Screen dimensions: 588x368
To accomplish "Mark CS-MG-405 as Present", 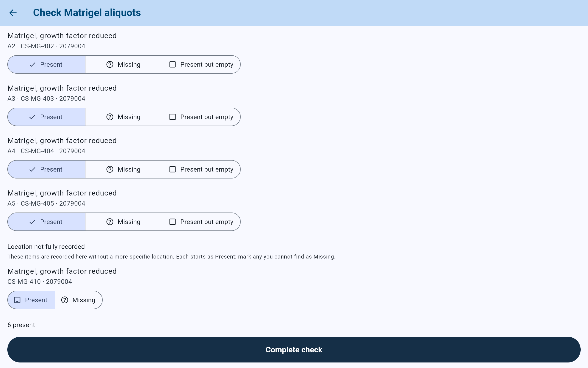I will [x=46, y=222].
